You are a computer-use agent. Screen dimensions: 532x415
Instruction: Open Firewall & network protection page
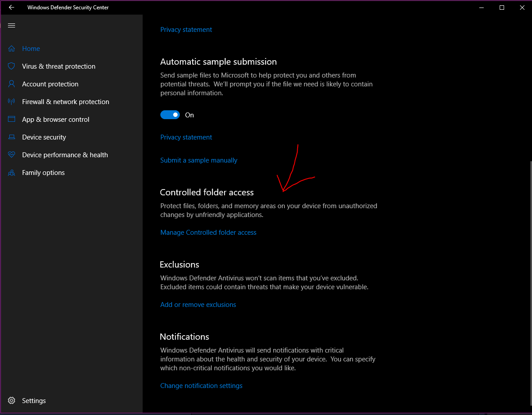click(66, 102)
